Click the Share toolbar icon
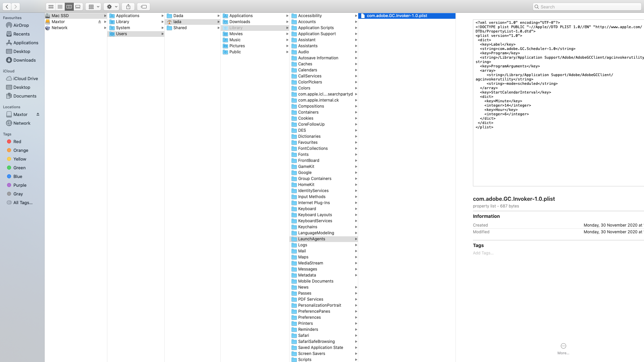The height and width of the screenshot is (362, 644). click(x=128, y=7)
